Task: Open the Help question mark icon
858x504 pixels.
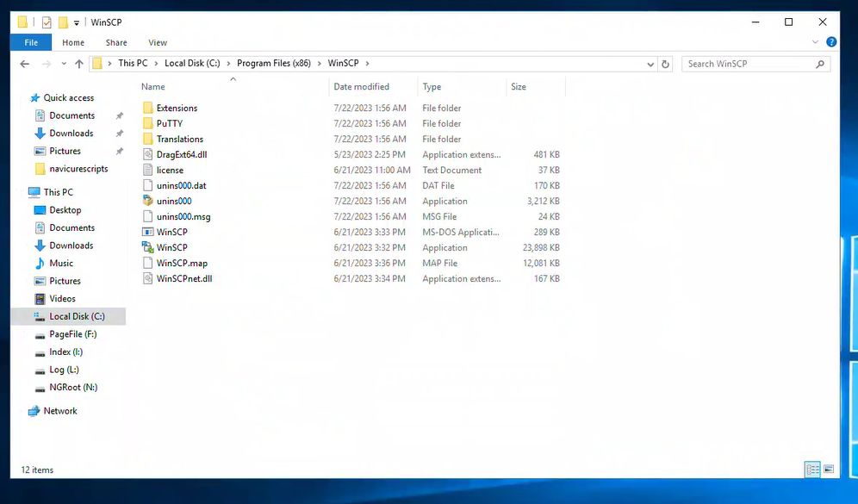Action: pos(831,42)
